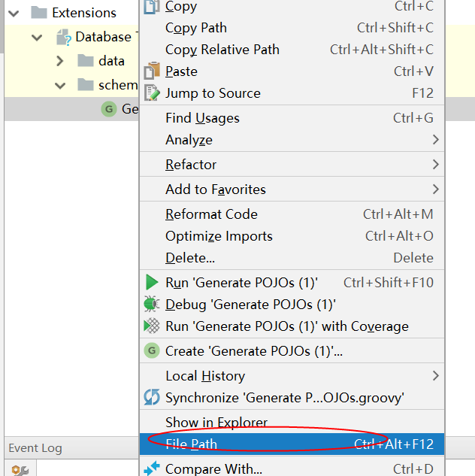475x476 pixels.
Task: Click the Copy icon in context menu
Action: 152,7
